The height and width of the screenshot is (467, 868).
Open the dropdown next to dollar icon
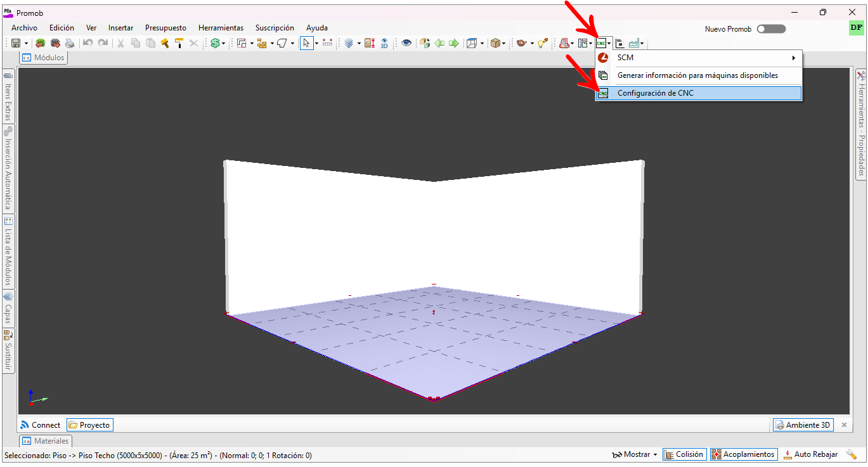coord(224,44)
